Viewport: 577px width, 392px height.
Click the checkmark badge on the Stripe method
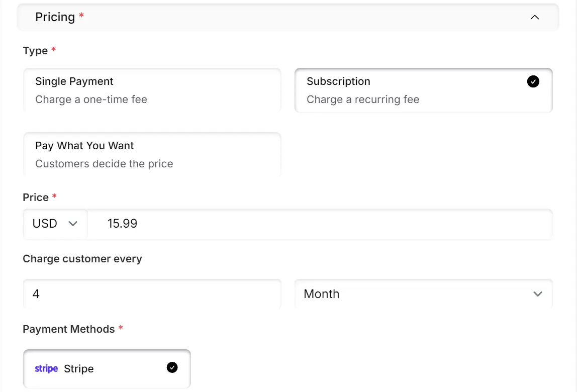(x=172, y=367)
